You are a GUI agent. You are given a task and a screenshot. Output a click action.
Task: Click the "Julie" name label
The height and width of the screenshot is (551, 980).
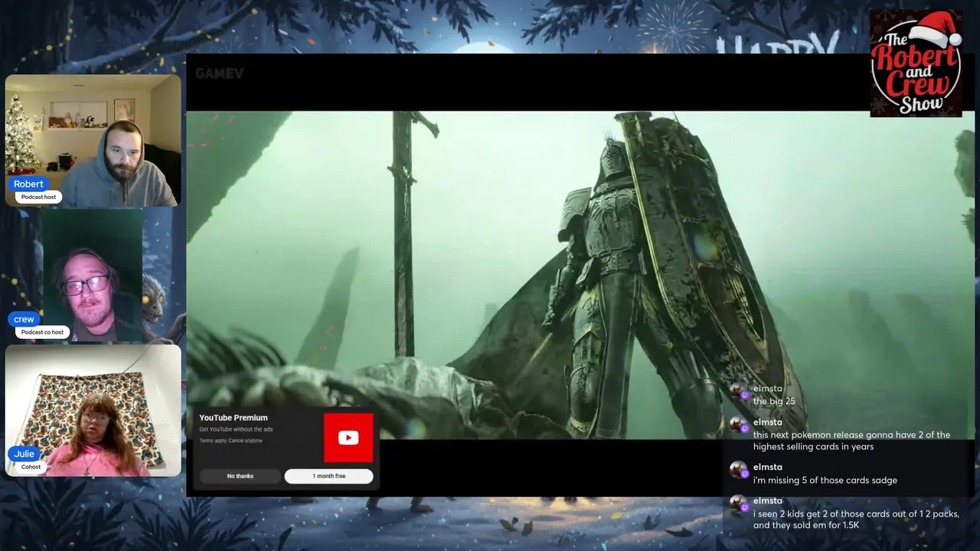(24, 454)
